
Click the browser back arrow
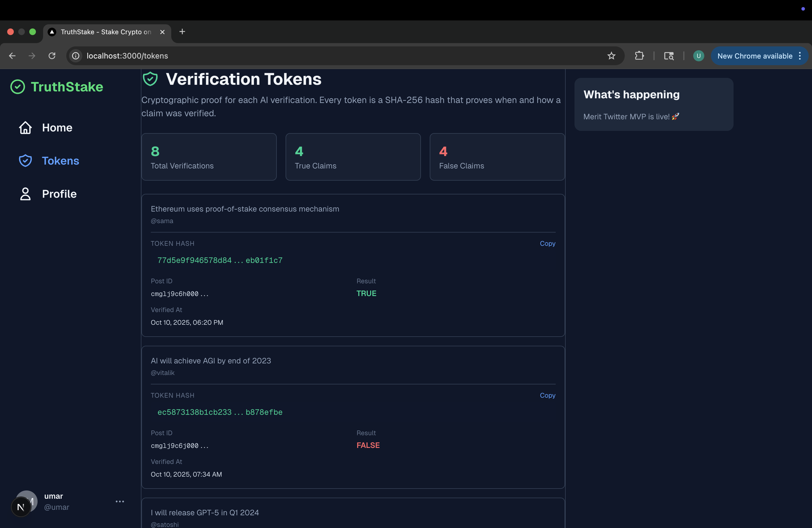pyautogui.click(x=12, y=56)
